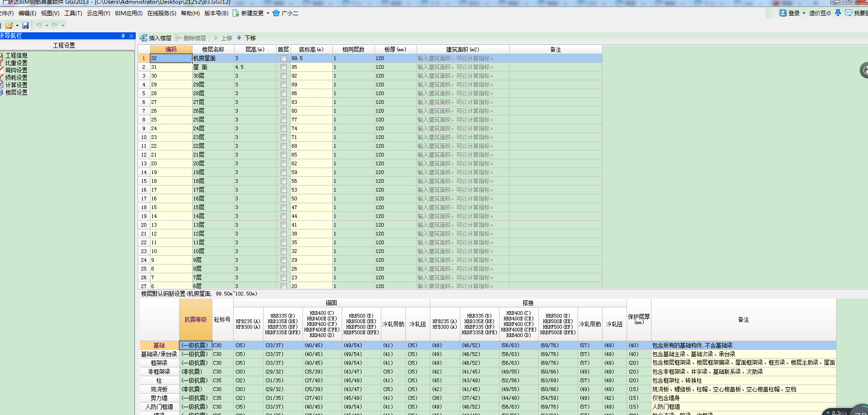Open the 帮助(H) menu

tap(190, 13)
